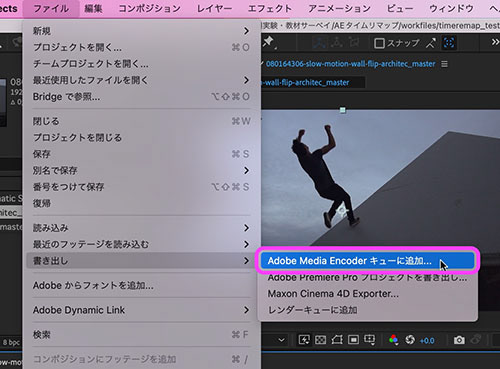Choose 番号をつけて保存 menu item
The image size is (500, 369).
[x=142, y=187]
